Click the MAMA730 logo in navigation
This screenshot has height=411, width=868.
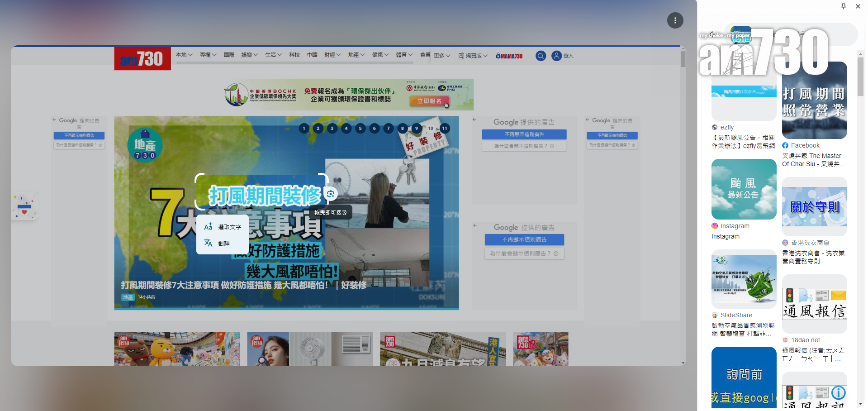509,56
